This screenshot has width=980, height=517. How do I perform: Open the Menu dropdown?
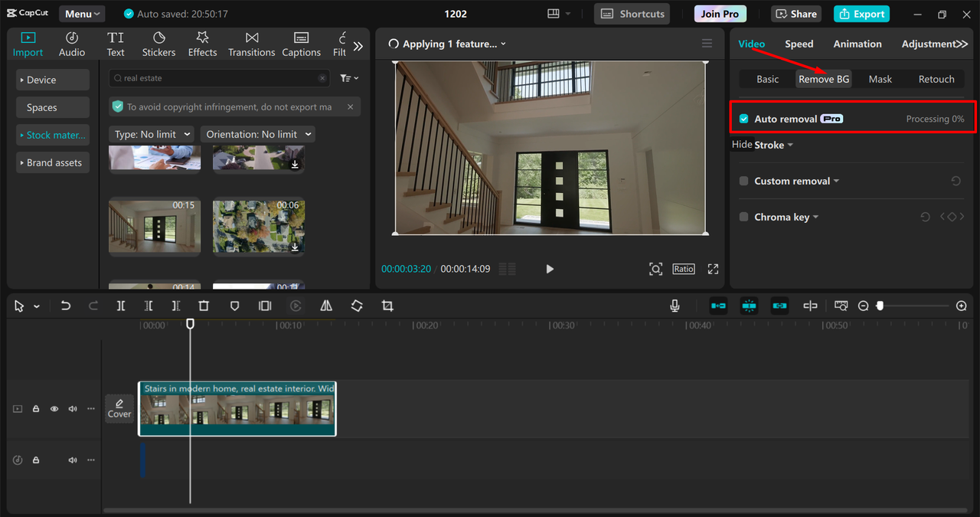point(83,14)
